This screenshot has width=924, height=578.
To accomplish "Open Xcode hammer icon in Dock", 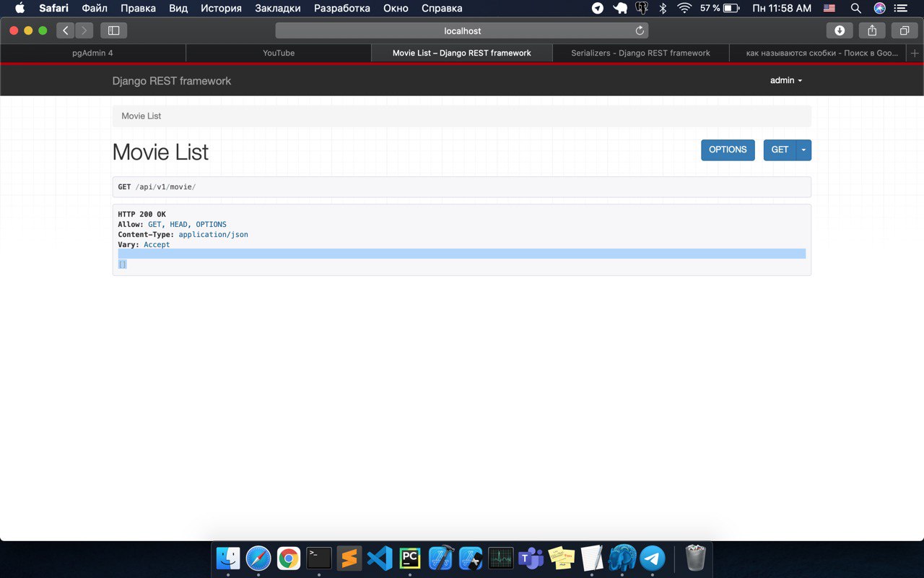I will (440, 558).
